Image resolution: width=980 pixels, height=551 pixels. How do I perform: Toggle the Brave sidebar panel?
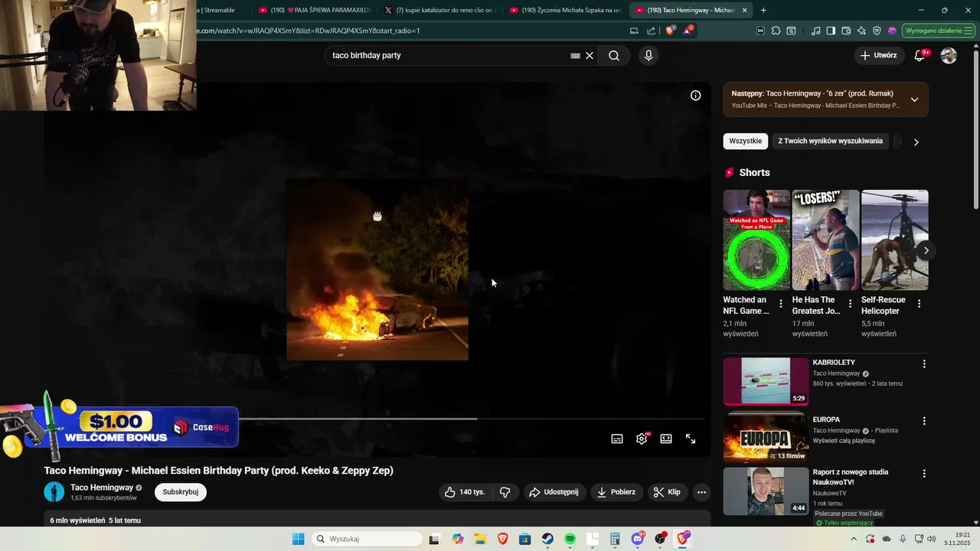click(831, 31)
